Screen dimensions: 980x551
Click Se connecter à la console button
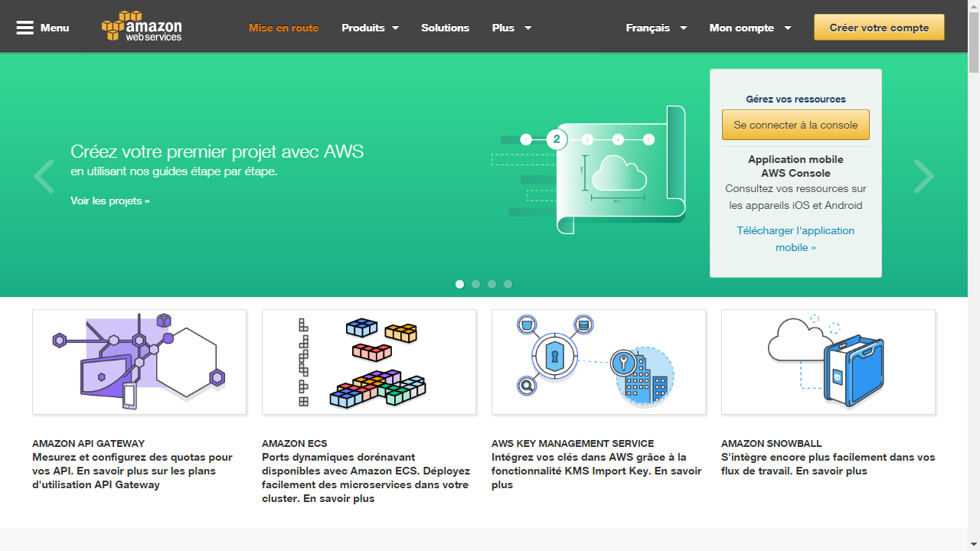coord(795,125)
